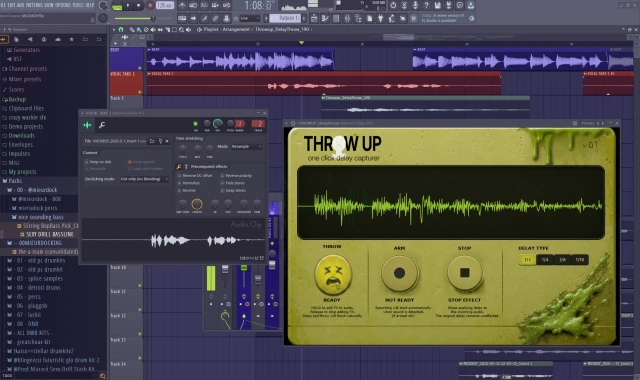Select the playlist playback speaker tool
Viewport: 640px width, 380px height.
pos(188,29)
